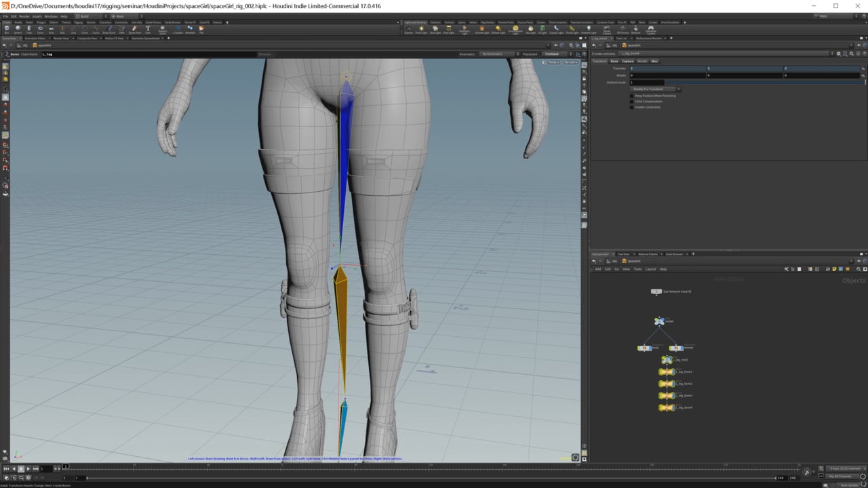
Task: Open the Windows menu
Action: (x=51, y=16)
